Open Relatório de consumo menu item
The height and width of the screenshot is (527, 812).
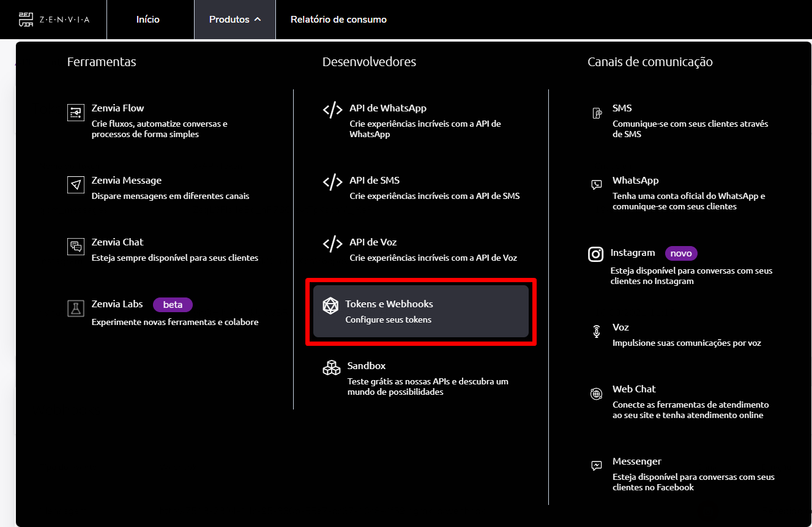click(338, 20)
